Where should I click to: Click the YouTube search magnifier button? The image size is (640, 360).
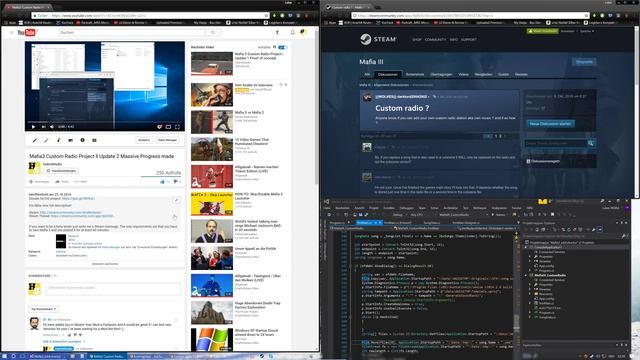point(213,33)
